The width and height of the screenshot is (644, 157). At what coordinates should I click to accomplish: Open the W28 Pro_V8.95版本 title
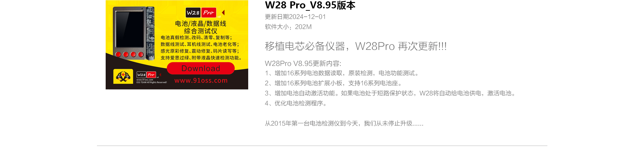click(x=310, y=5)
